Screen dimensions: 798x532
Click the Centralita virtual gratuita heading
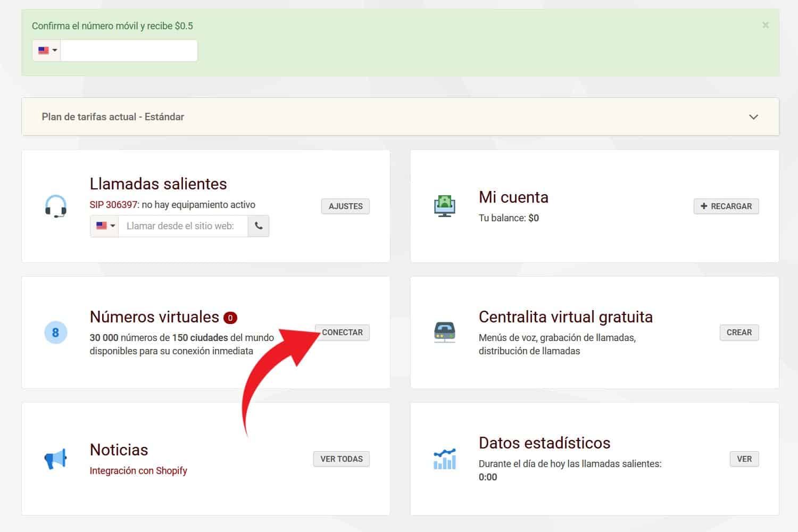pos(566,317)
